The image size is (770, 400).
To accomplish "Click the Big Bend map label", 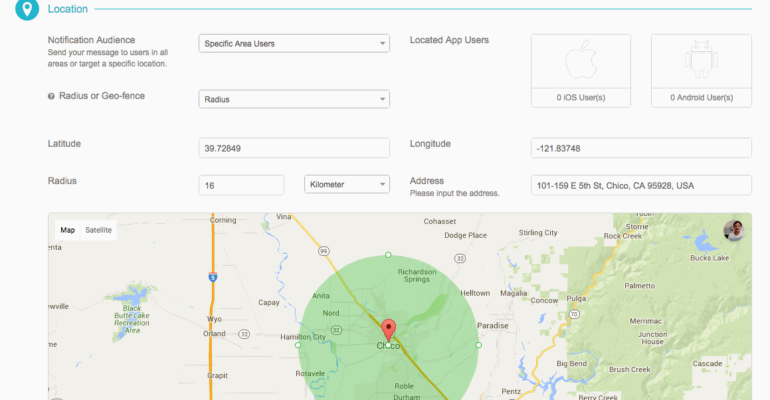I will point(571,364).
